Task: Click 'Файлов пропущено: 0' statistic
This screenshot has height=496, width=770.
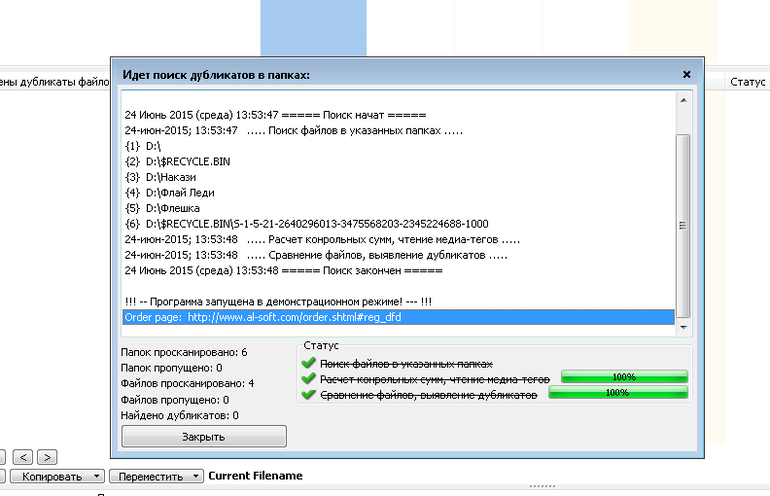Action: pyautogui.click(x=175, y=400)
